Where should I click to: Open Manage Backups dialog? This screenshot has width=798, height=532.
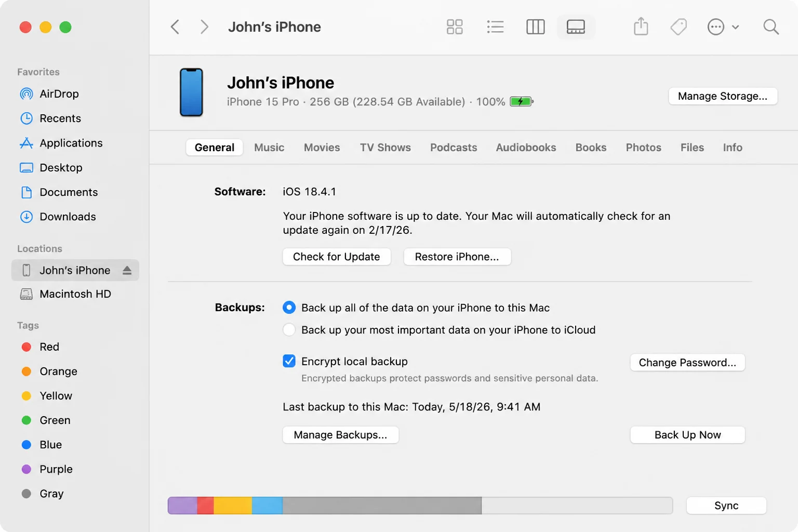click(341, 435)
